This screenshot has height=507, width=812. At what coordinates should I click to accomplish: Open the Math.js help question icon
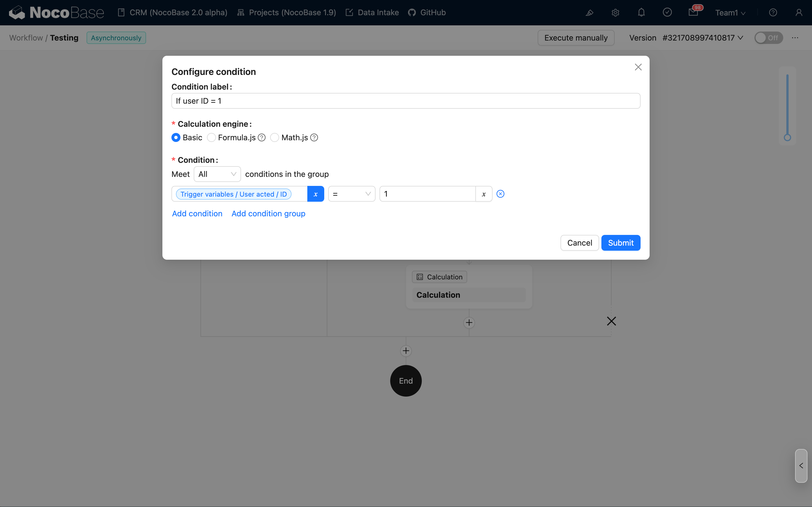314,137
